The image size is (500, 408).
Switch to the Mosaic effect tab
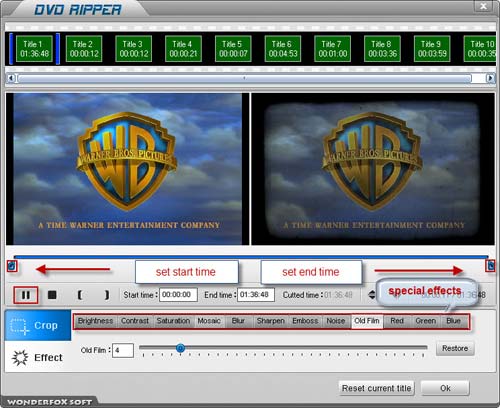pyautogui.click(x=209, y=321)
